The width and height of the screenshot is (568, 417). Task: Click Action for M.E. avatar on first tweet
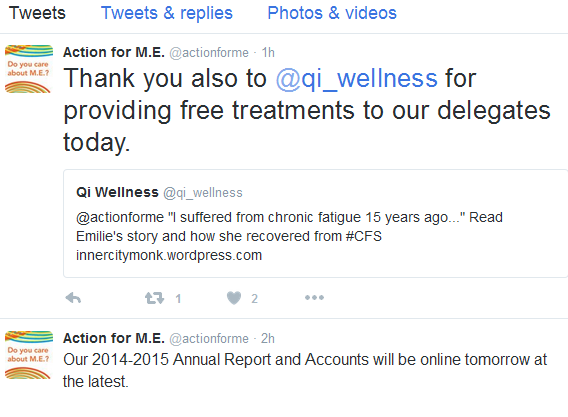pyautogui.click(x=29, y=69)
